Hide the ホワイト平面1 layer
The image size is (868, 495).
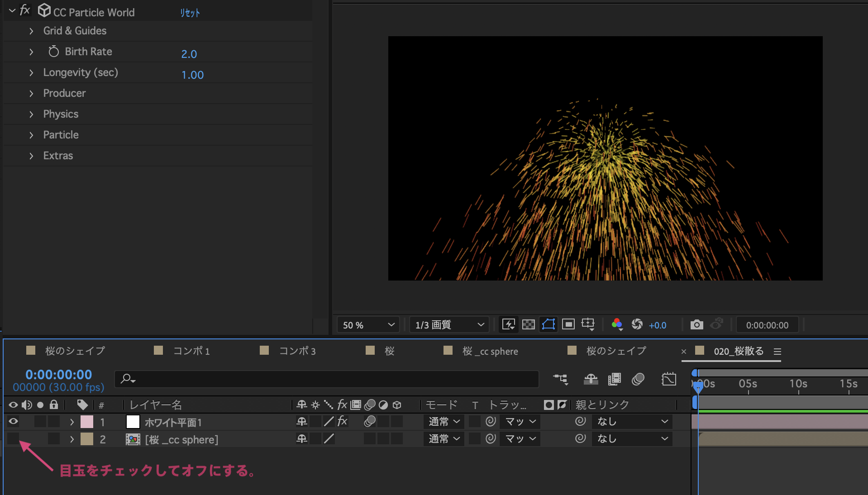click(x=13, y=422)
